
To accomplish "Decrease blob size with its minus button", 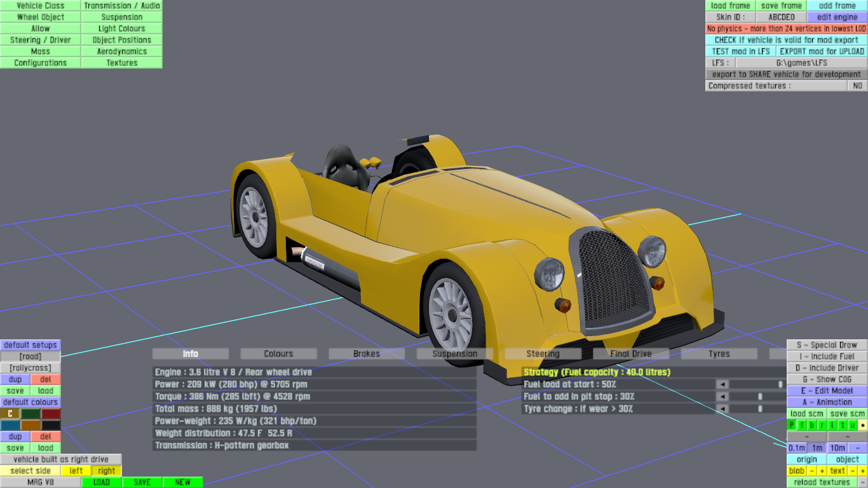I will [x=812, y=471].
